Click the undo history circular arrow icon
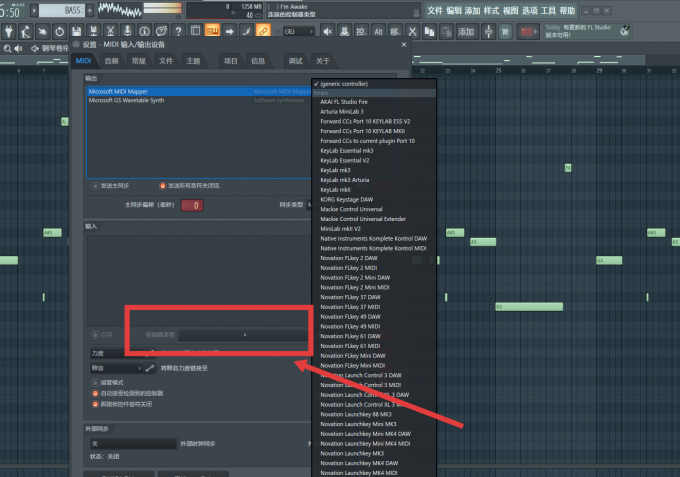 click(59, 31)
